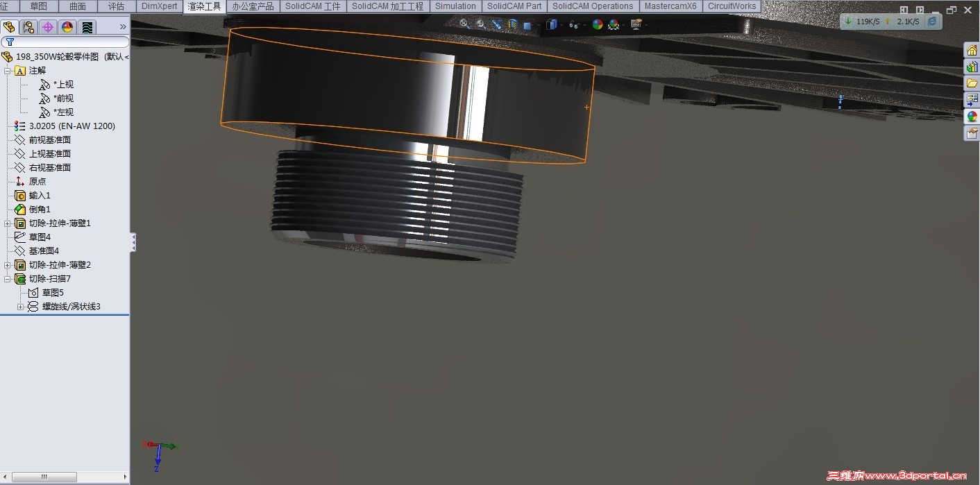Image resolution: width=980 pixels, height=485 pixels.
Task: Switch to the SolidCAM 工件 tab
Action: click(313, 6)
